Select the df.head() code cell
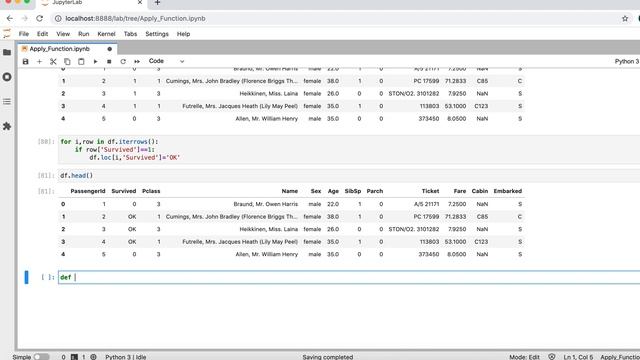Image resolution: width=640 pixels, height=360 pixels. click(x=349, y=176)
